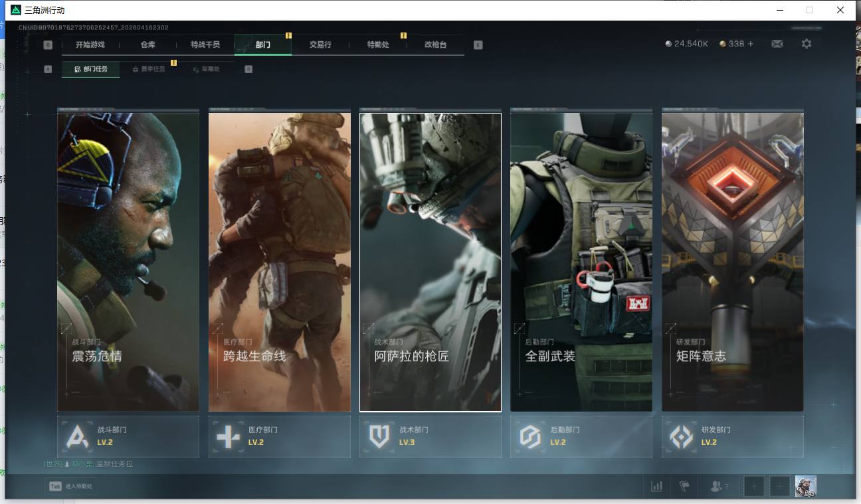The width and height of the screenshot is (861, 504).
Task: Open the 特勤处 tab
Action: 378,44
